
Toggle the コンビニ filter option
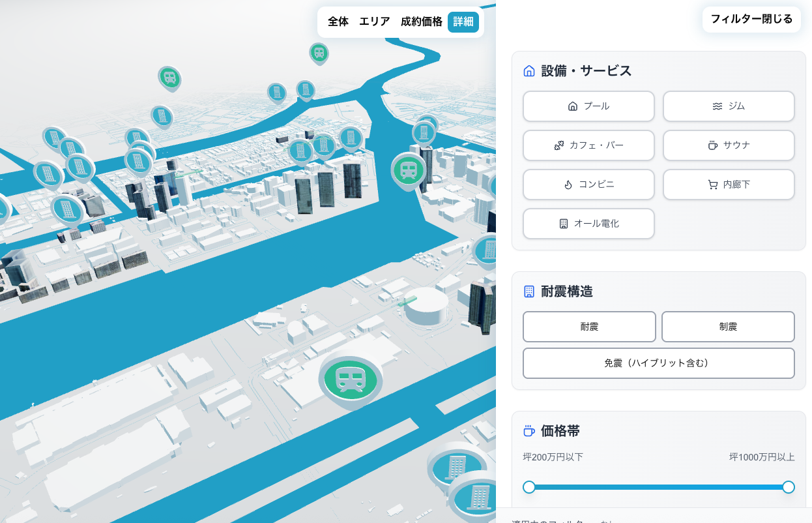point(588,185)
